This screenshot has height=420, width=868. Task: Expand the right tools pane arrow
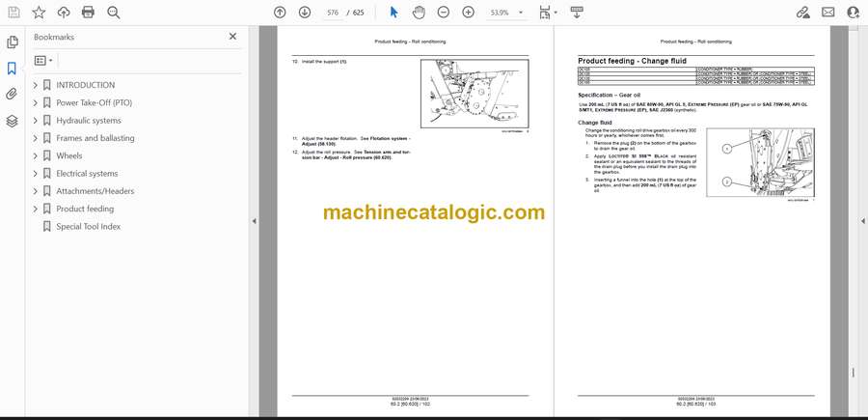(x=863, y=221)
